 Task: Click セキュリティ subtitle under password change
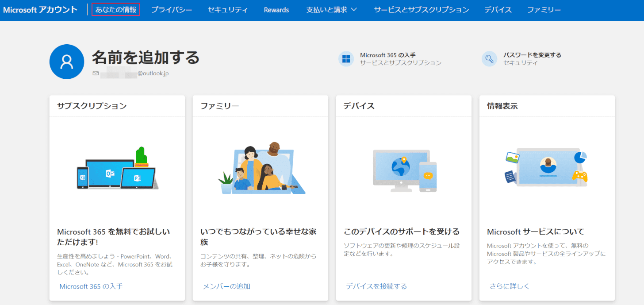(x=521, y=63)
